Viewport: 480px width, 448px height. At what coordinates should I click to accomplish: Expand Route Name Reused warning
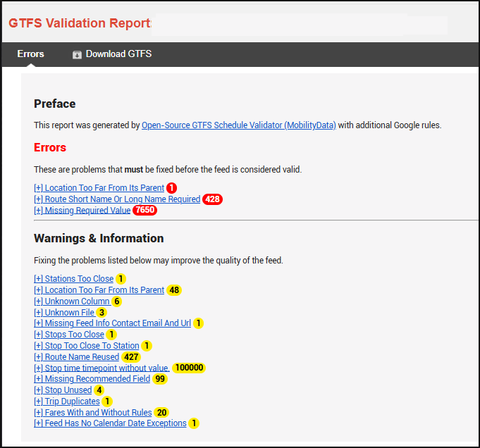point(77,357)
